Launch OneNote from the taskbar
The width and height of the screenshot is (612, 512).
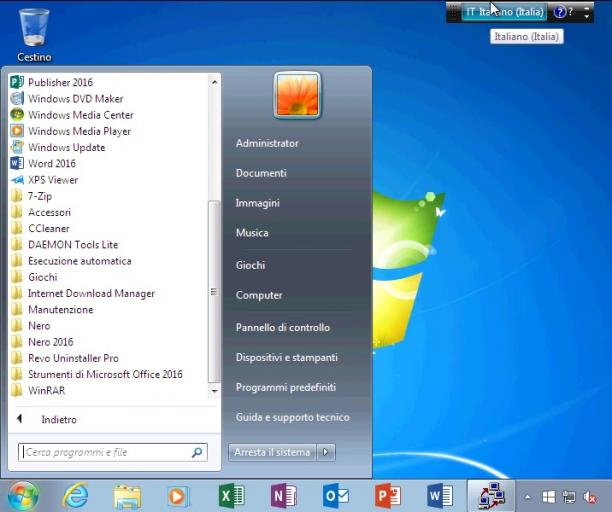click(x=284, y=496)
